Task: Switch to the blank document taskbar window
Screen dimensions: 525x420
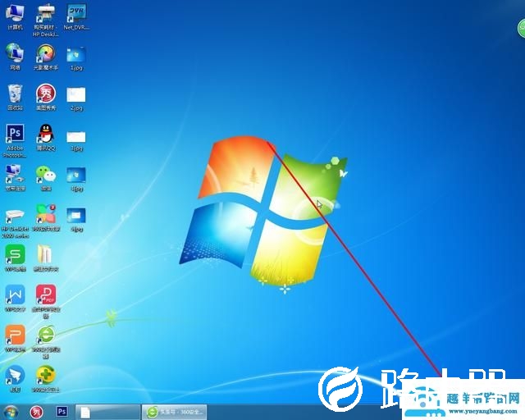Action: coord(107,412)
